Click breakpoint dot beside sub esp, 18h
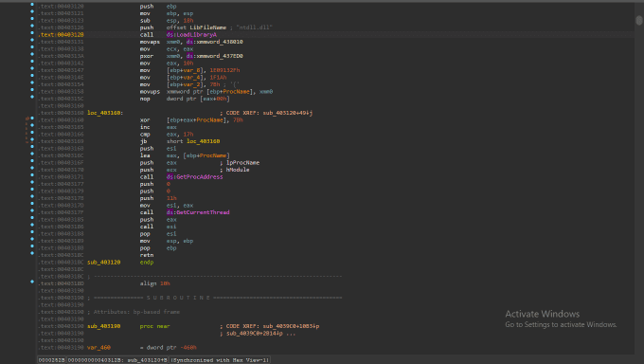The width and height of the screenshot is (644, 364). (32, 18)
